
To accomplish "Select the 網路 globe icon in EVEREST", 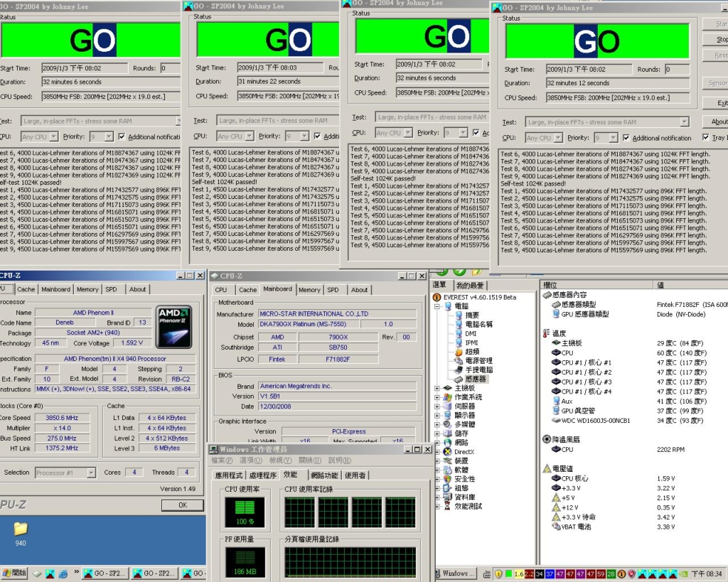I will point(448,442).
